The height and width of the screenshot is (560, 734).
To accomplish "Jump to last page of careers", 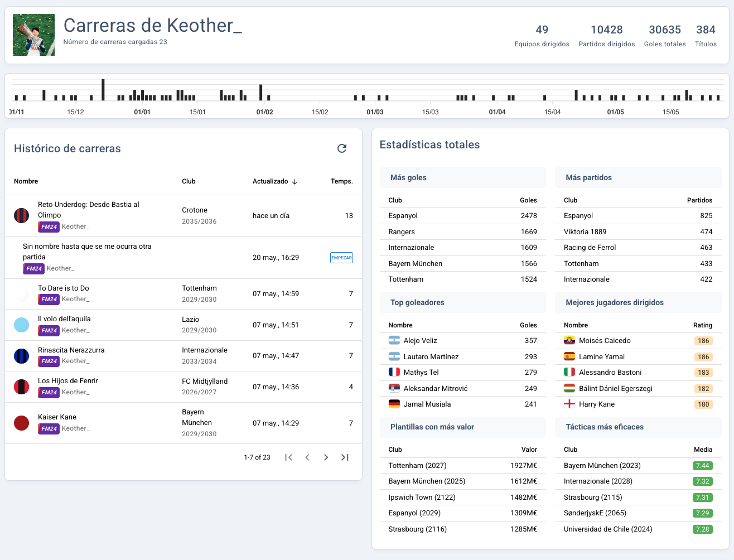I will (345, 457).
